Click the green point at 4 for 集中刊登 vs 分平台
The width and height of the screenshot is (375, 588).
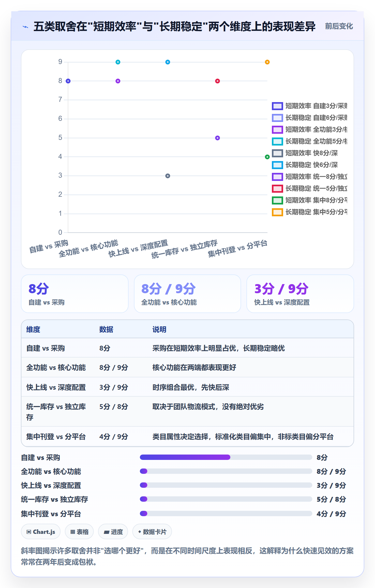(267, 157)
